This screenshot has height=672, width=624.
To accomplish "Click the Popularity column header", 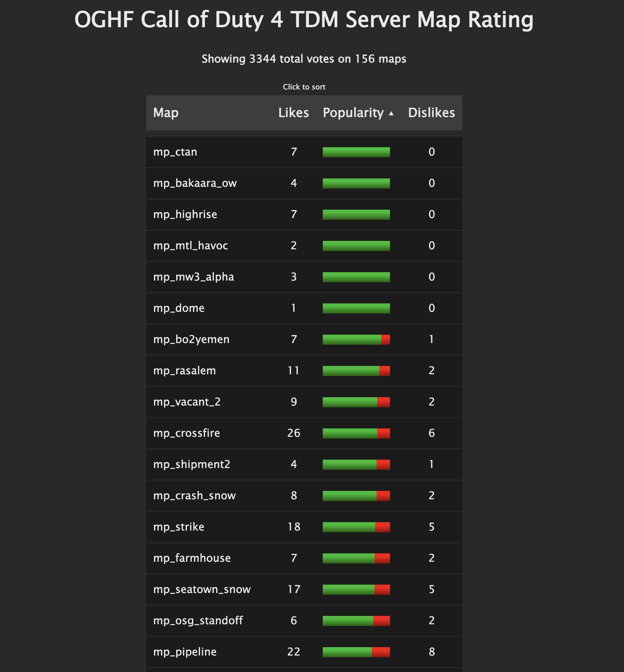I will [x=353, y=113].
